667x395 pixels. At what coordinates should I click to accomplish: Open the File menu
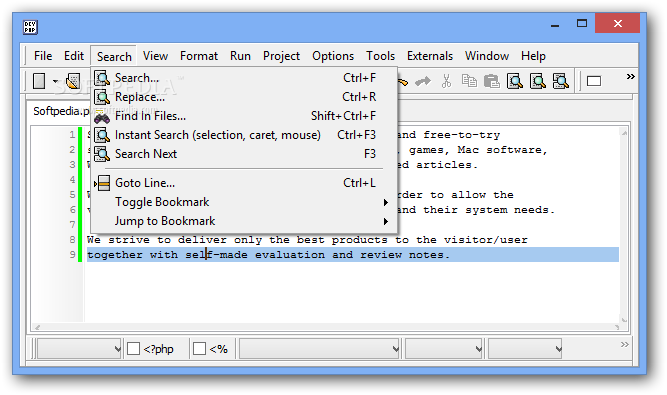point(43,56)
